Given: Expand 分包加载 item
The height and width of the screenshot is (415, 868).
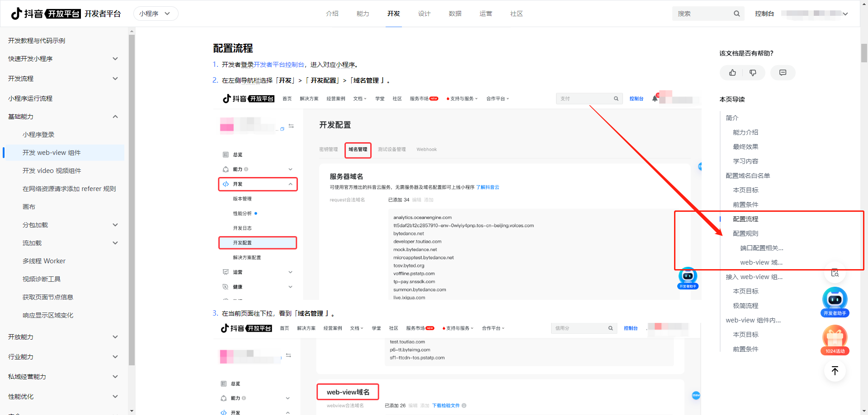Looking at the screenshot, I should pos(115,225).
